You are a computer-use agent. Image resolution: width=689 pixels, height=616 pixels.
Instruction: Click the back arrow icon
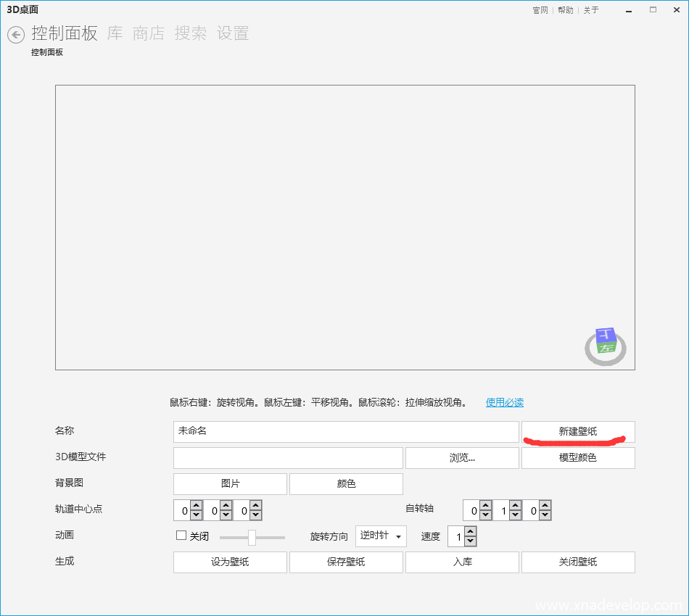16,35
